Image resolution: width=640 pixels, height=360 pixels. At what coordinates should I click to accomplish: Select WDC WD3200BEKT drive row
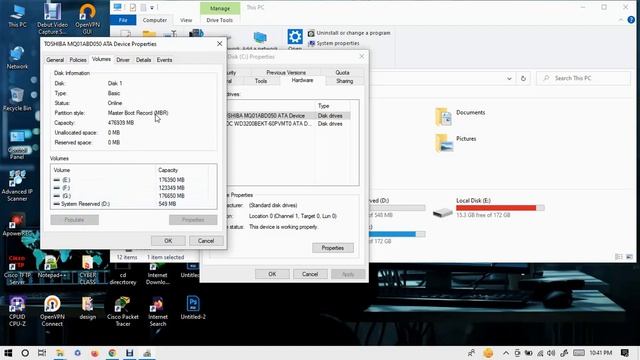tap(288, 124)
